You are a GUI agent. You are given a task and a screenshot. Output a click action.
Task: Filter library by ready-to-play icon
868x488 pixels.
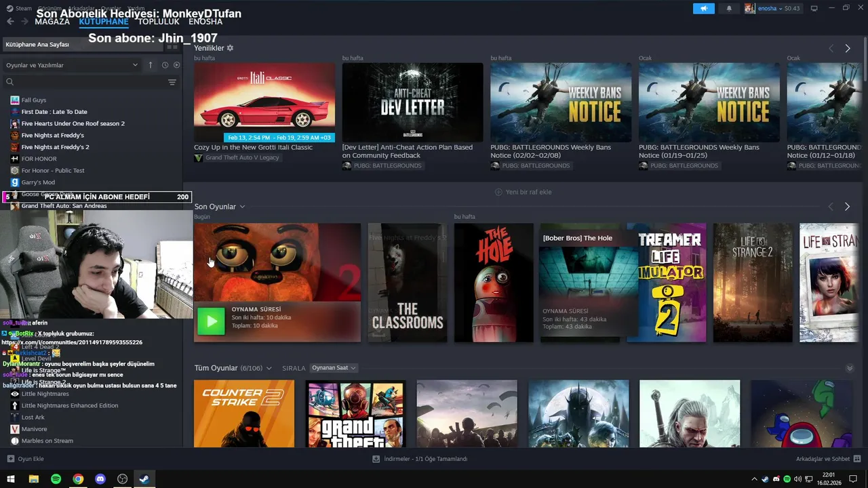coord(176,65)
